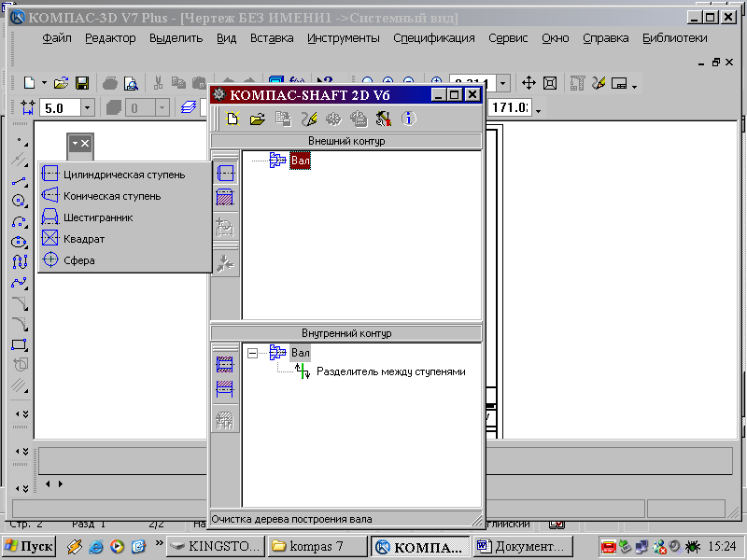The image size is (747, 560).
Task: Select the rectangle tool in left panel
Action: (x=20, y=344)
